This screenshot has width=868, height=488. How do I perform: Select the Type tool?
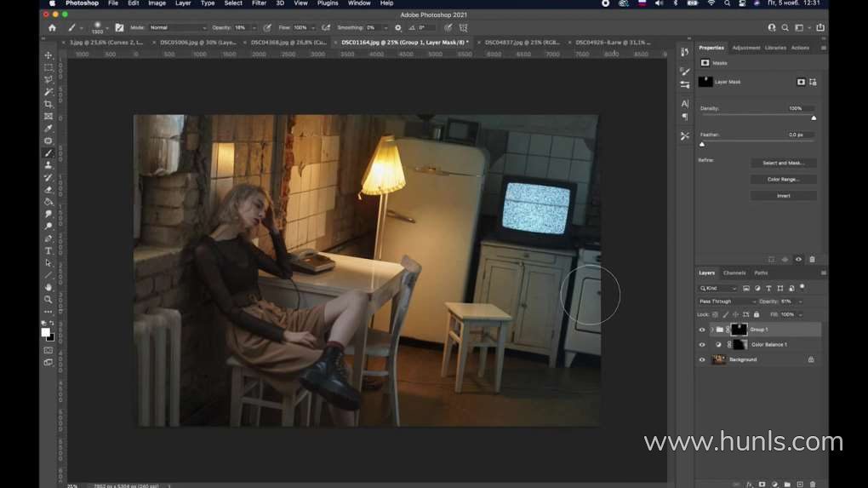pyautogui.click(x=49, y=251)
